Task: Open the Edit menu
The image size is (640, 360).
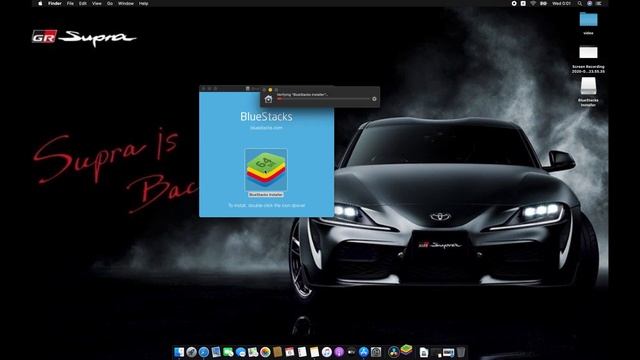Action: [83, 3]
